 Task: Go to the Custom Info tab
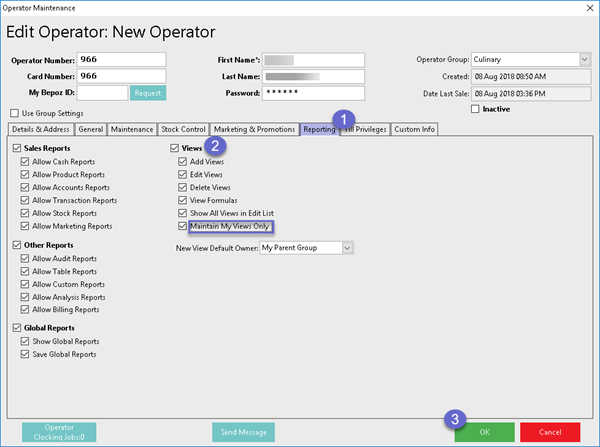tap(414, 129)
